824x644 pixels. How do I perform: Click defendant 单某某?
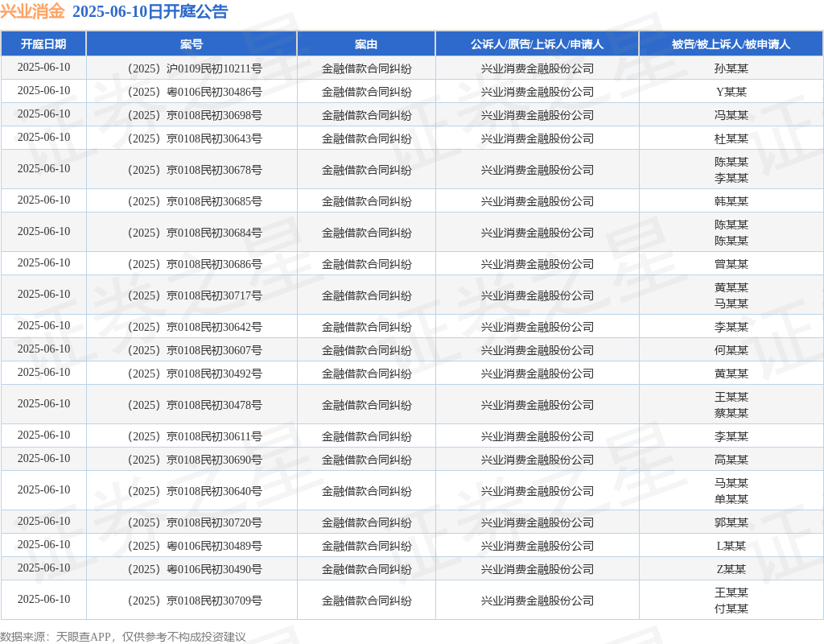tap(731, 499)
